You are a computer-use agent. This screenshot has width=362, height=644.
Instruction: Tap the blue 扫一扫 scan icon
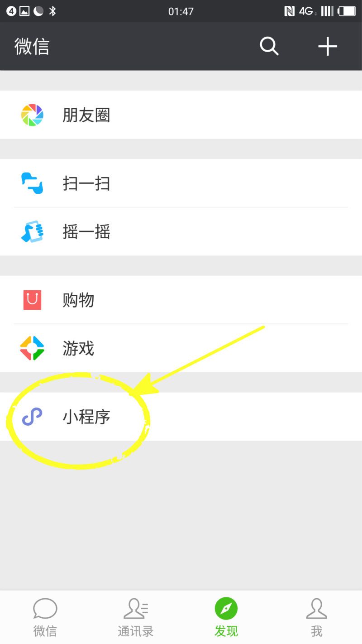click(x=32, y=183)
